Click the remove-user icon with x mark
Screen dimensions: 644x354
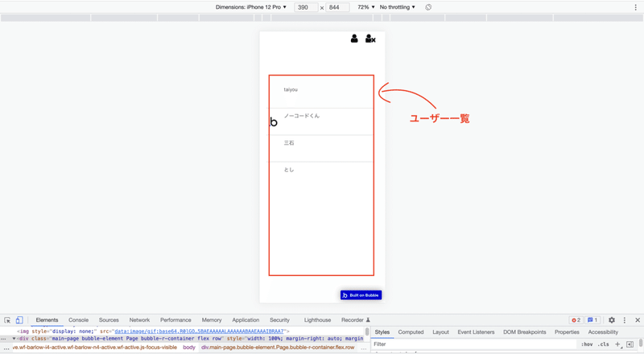370,39
